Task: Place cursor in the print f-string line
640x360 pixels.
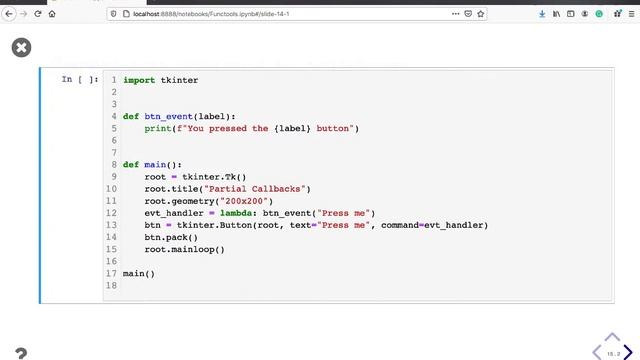Action: click(x=251, y=129)
